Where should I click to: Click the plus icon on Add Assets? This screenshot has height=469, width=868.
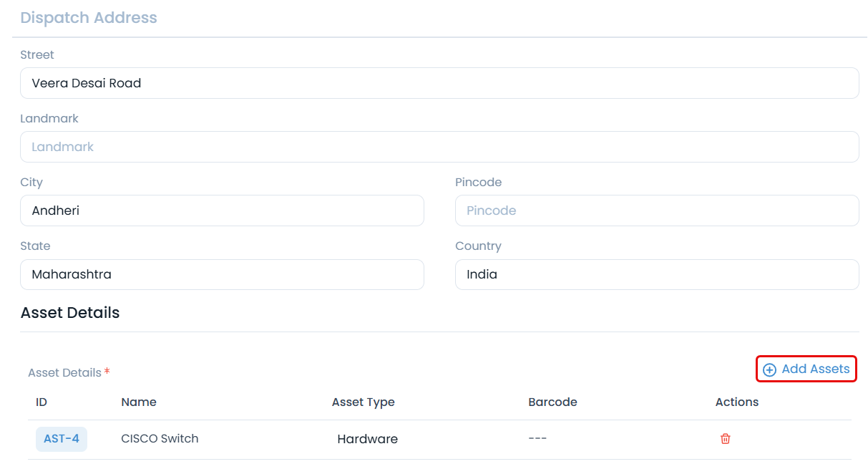(769, 369)
